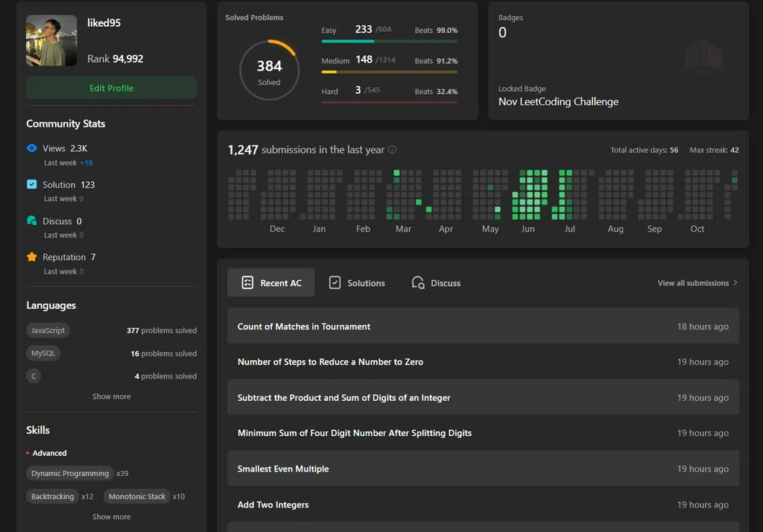Screen dimensions: 763x532
Task: Click Max streak: 42
Action: [714, 150]
